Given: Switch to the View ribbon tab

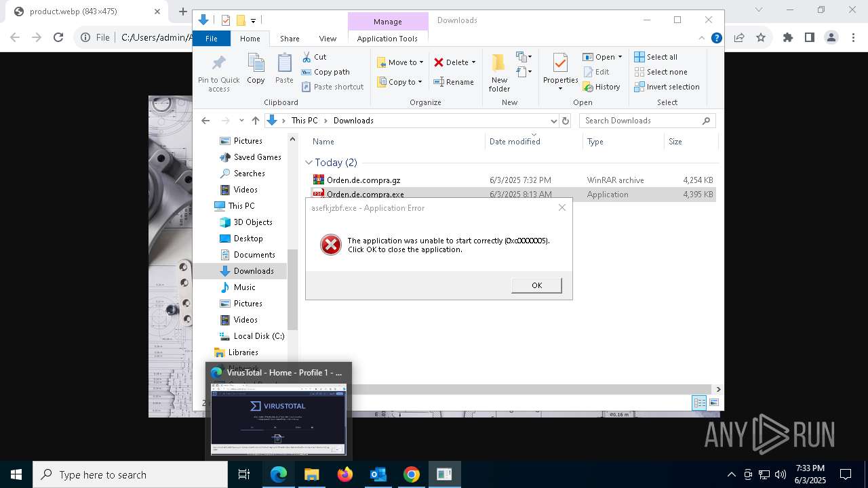Looking at the screenshot, I should pyautogui.click(x=328, y=39).
